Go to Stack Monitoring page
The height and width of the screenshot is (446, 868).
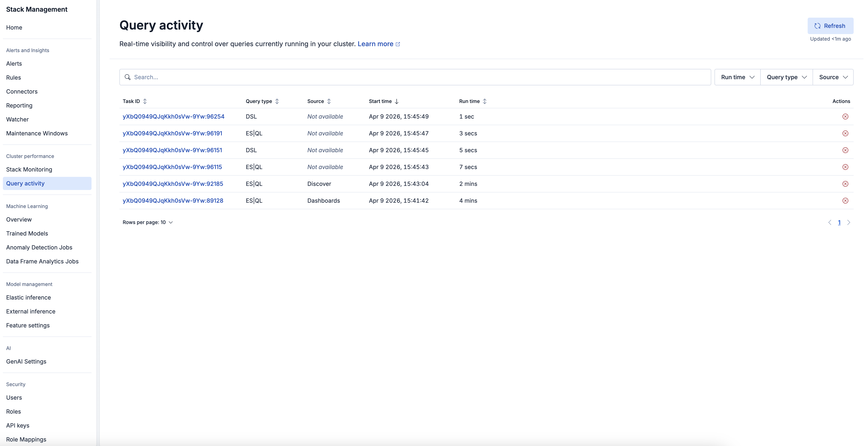pos(29,169)
